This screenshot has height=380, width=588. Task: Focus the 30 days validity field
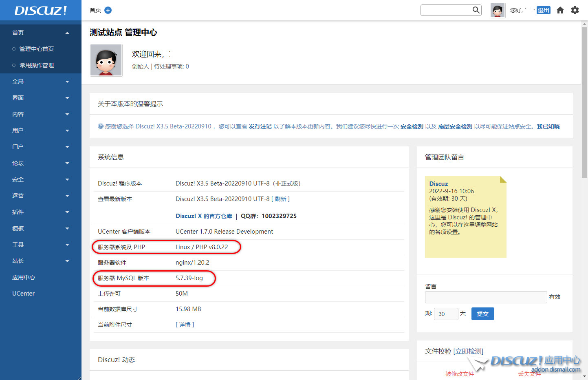coord(446,314)
